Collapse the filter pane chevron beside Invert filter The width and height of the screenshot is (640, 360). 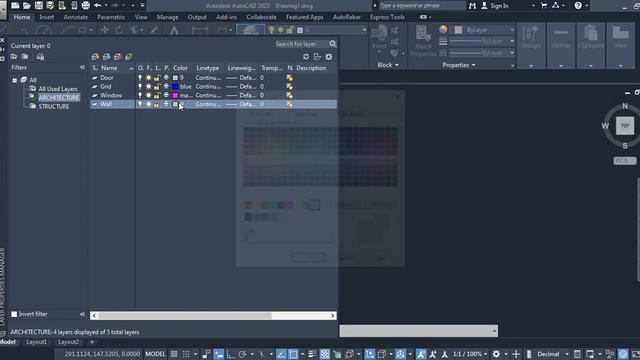(x=82, y=314)
